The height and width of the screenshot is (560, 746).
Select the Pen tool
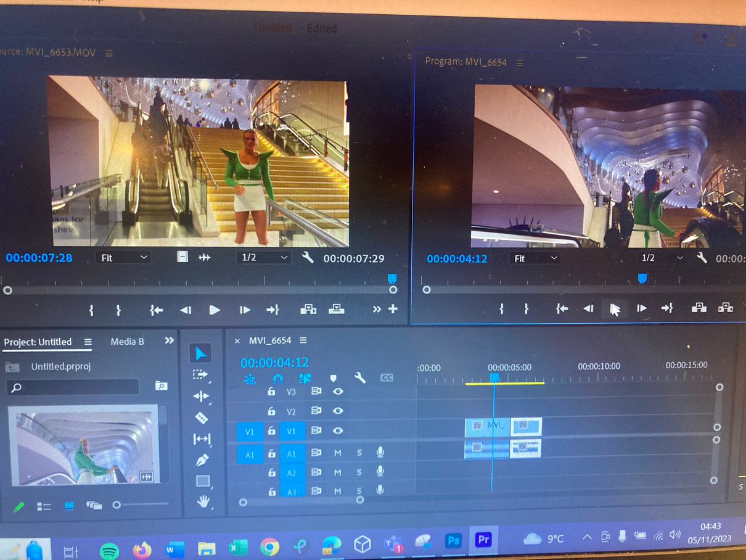coord(202,460)
